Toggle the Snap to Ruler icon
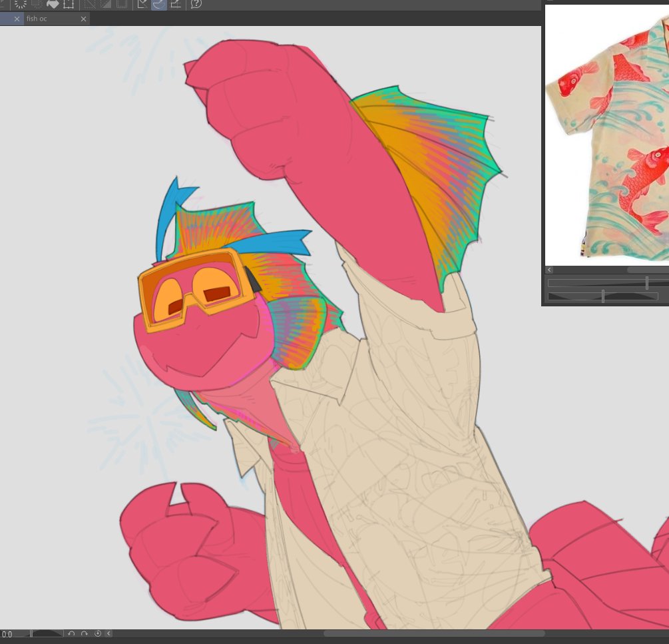 142,4
